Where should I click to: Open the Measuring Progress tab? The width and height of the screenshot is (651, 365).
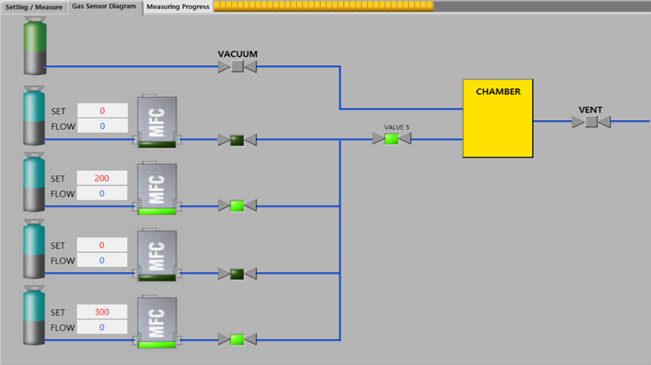[178, 7]
